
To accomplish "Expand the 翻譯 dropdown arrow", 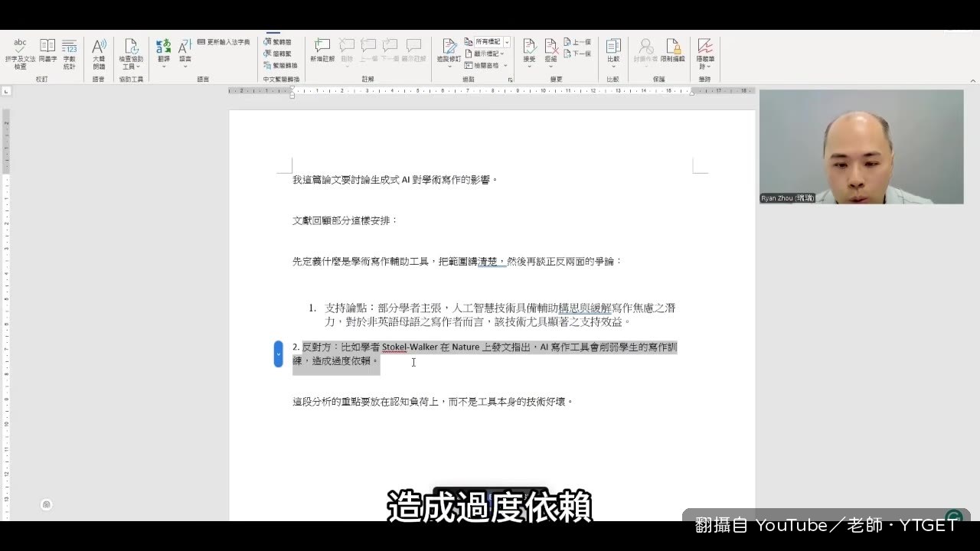I will [164, 67].
